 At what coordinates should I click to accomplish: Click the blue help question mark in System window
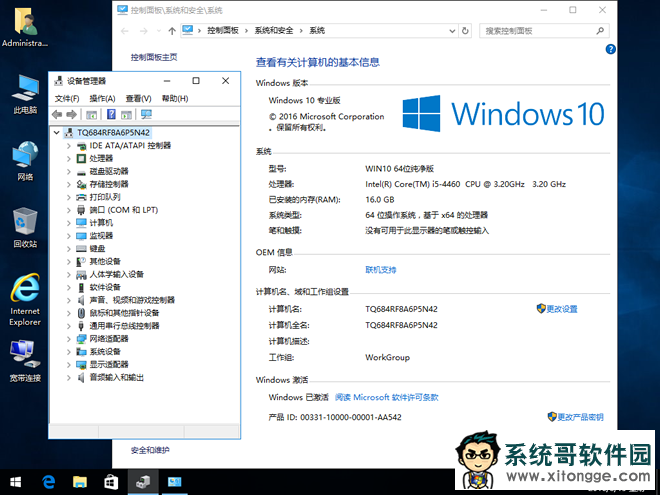(610, 49)
